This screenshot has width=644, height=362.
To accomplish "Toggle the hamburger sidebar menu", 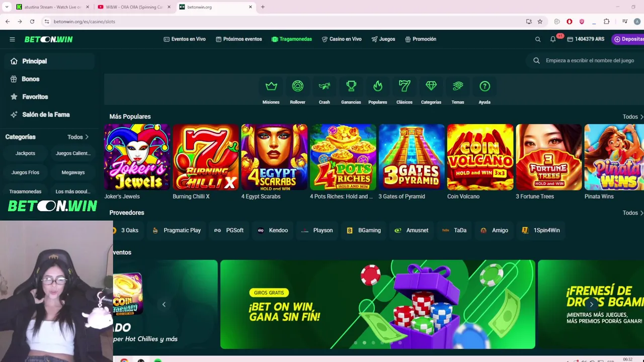I will 12,39.
